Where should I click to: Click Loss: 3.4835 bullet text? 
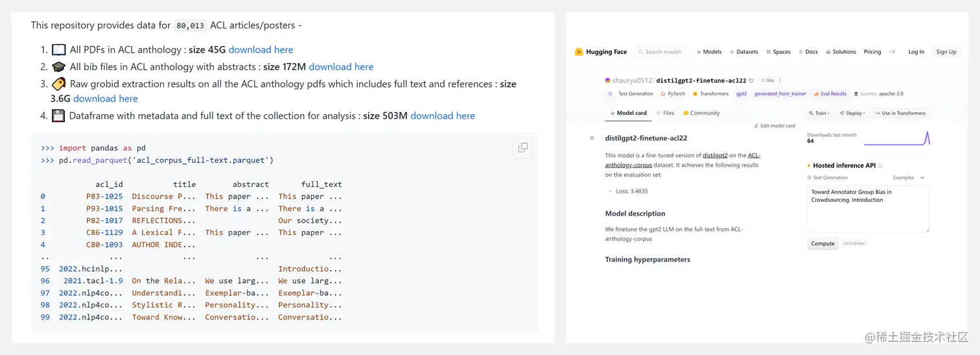click(632, 191)
